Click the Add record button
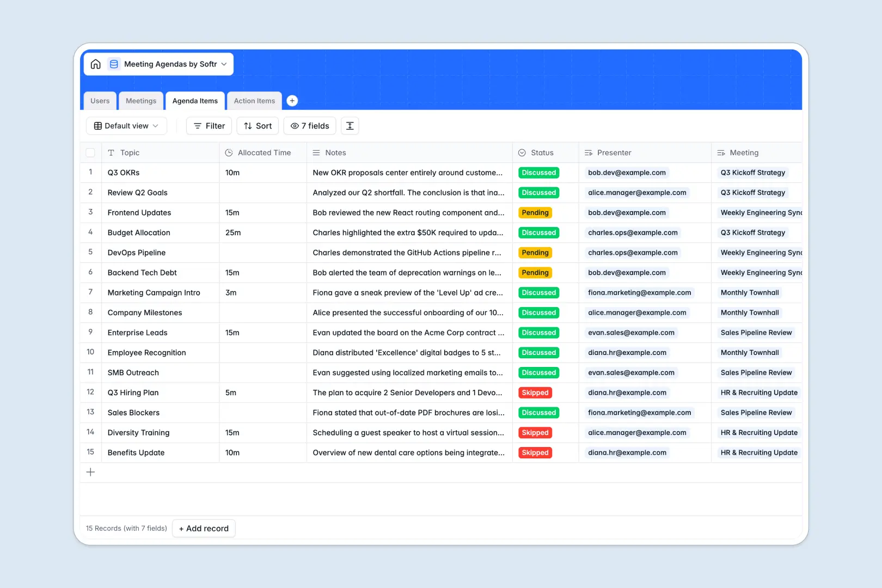882x588 pixels. (x=204, y=528)
